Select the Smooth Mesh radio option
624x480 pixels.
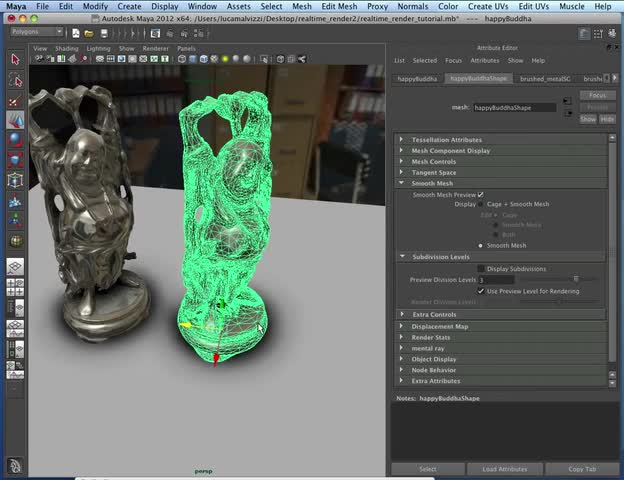pos(480,246)
